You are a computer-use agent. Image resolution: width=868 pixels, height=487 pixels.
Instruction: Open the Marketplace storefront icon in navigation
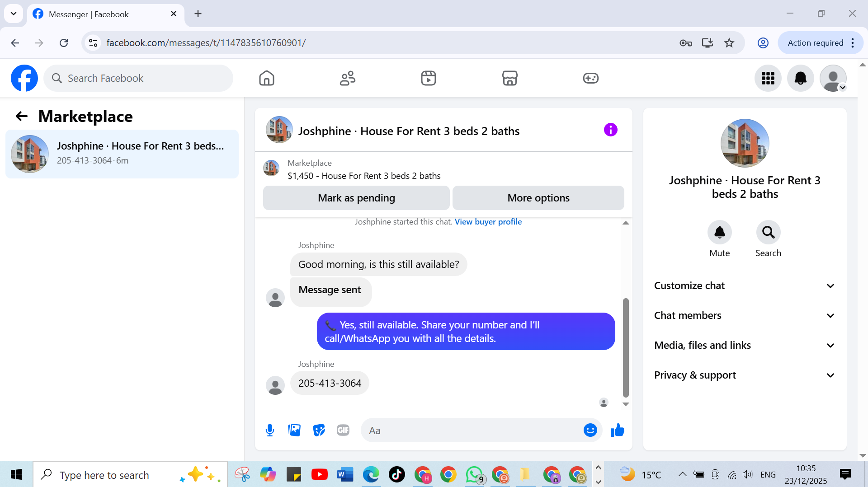[x=509, y=78]
